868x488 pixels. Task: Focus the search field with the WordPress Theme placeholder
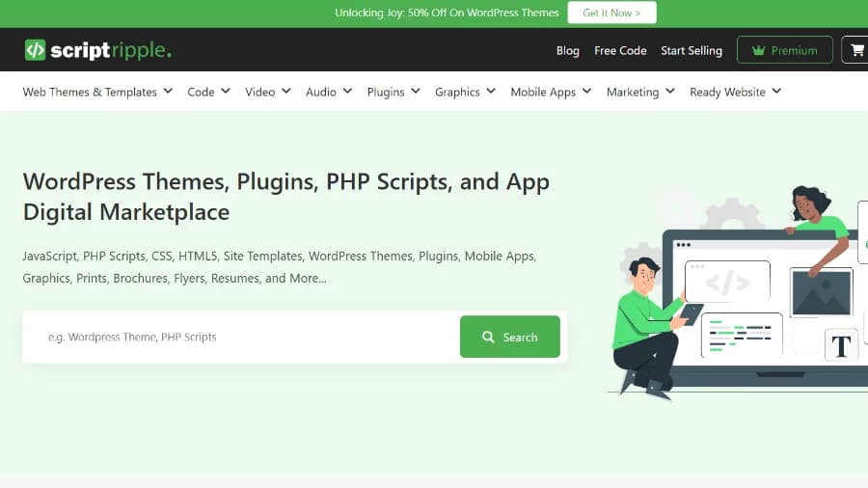click(241, 337)
